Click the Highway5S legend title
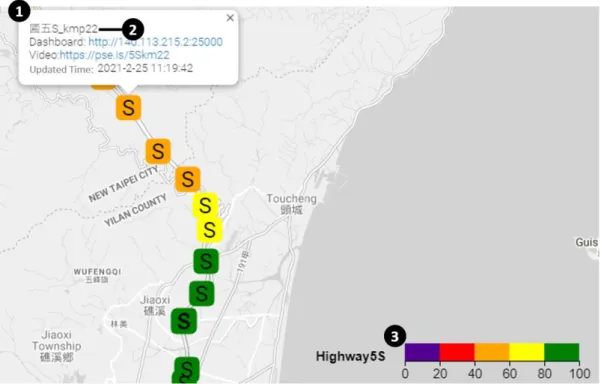The height and width of the screenshot is (384, 601). pos(350,356)
